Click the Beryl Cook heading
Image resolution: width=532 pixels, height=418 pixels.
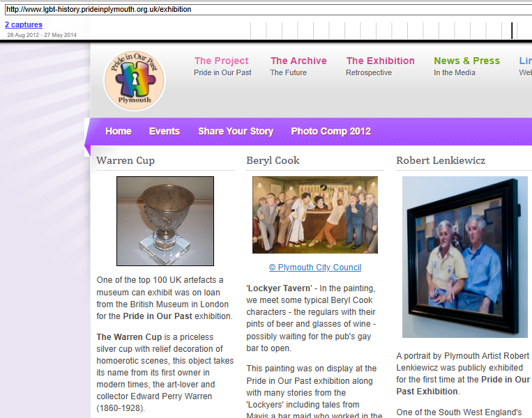click(x=273, y=160)
